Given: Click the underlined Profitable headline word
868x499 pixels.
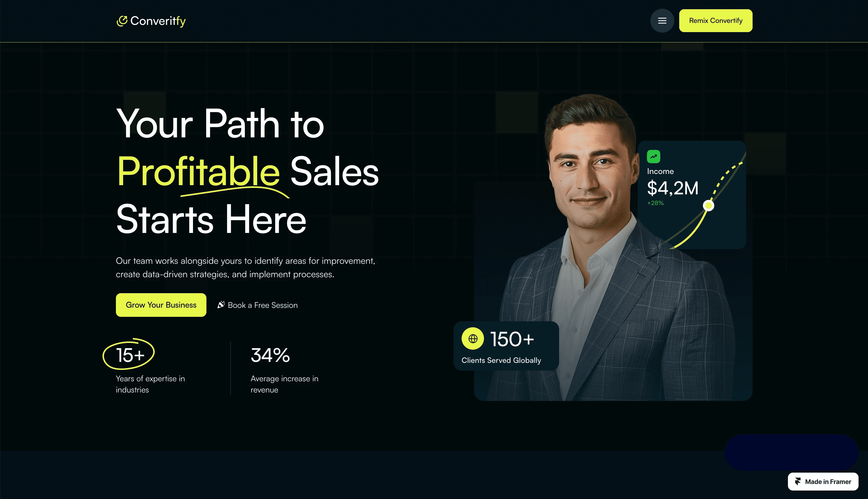Looking at the screenshot, I should 199,171.
